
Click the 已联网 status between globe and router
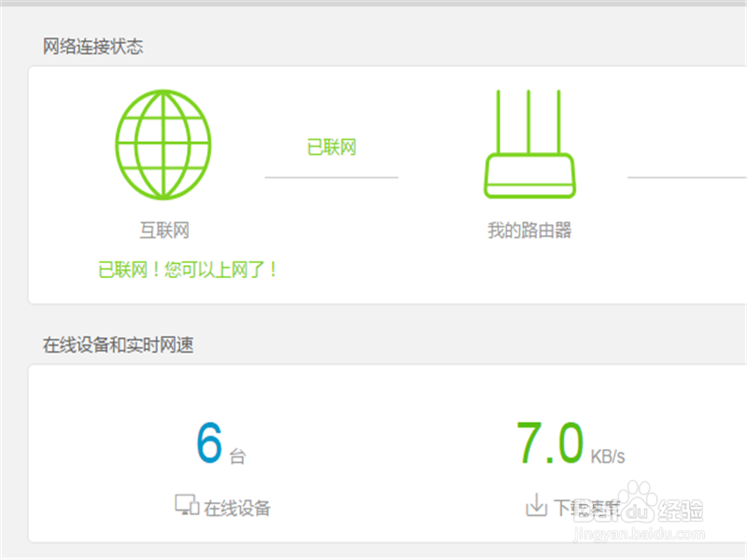pos(331,147)
